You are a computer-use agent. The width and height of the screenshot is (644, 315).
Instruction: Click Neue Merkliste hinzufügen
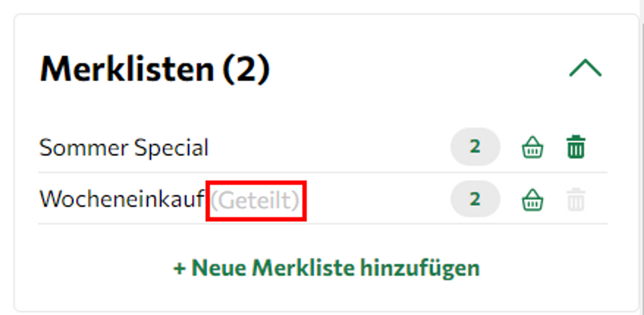327,268
